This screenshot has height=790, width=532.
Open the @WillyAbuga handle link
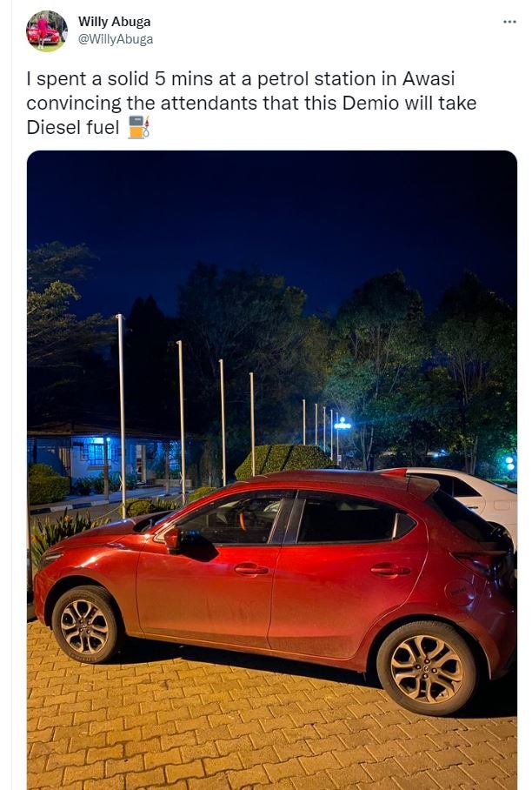coord(116,39)
